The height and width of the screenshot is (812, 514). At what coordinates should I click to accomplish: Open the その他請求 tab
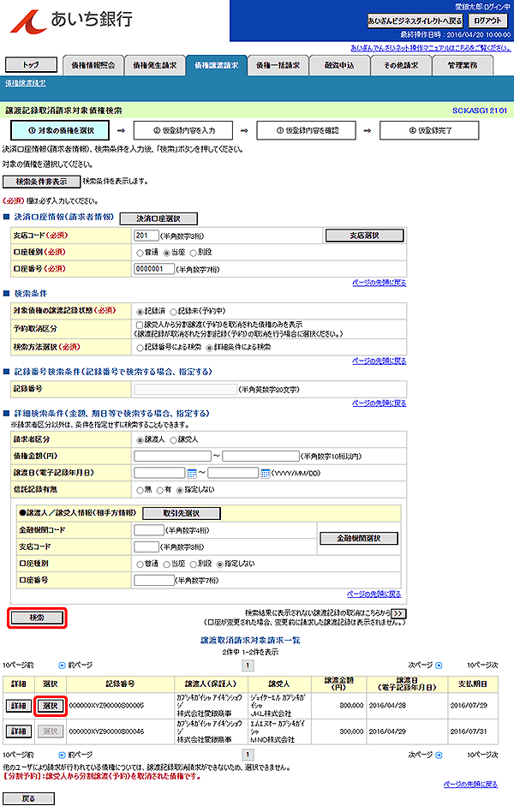pos(401,65)
